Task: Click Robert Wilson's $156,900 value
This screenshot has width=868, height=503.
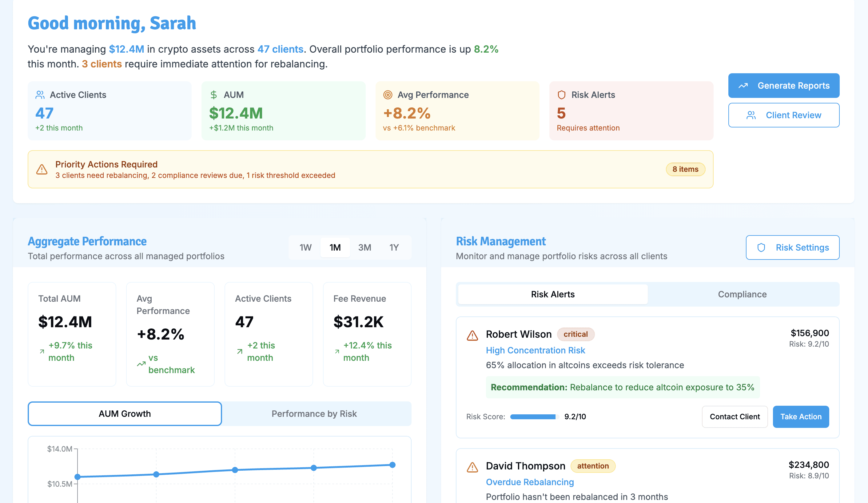Action: 810,333
